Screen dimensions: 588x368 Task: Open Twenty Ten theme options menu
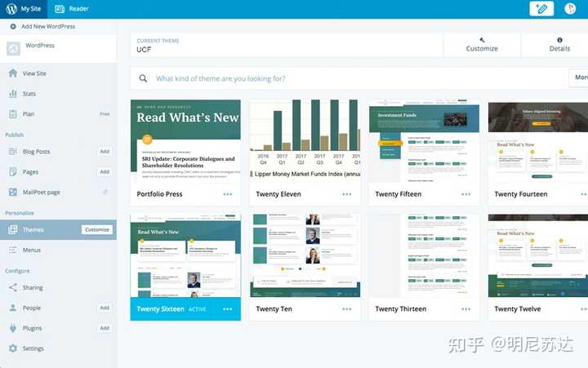coord(347,309)
